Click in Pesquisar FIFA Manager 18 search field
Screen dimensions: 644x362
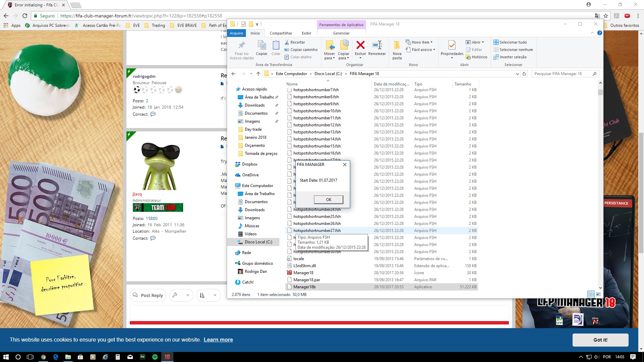[562, 74]
